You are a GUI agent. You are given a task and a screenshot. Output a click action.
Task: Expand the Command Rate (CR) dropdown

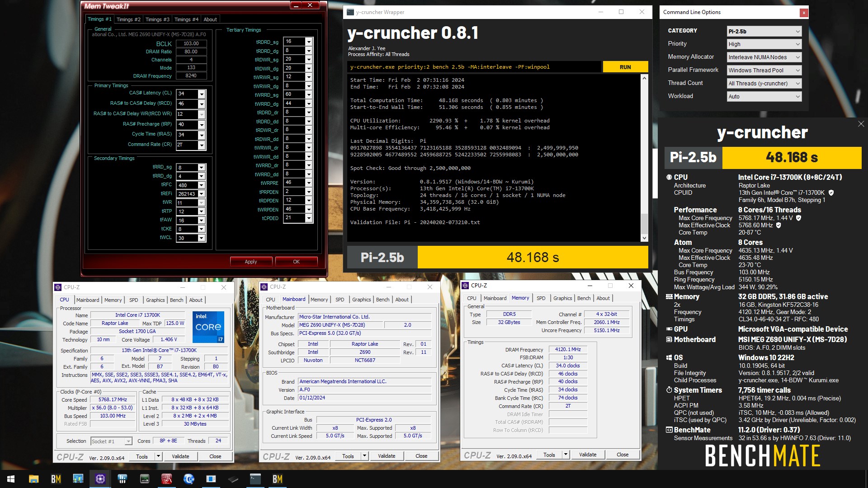point(202,145)
